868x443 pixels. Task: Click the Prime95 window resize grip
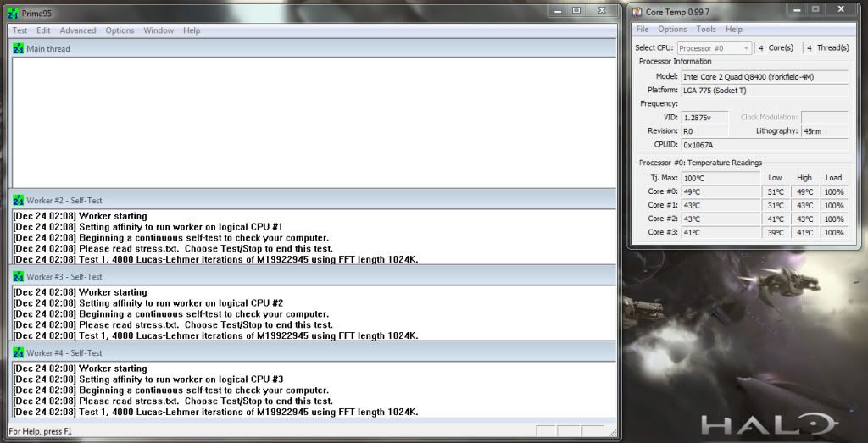[x=612, y=433]
